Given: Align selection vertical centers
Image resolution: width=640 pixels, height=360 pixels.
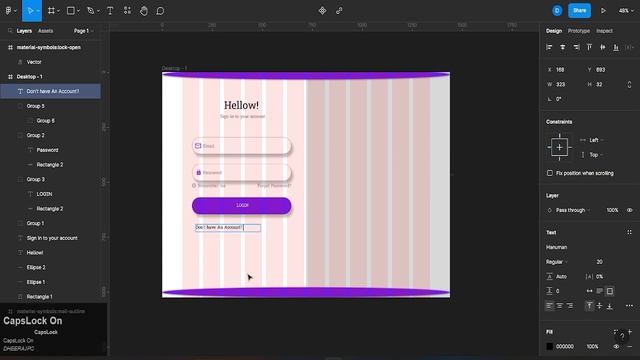Looking at the screenshot, I should 602,47.
